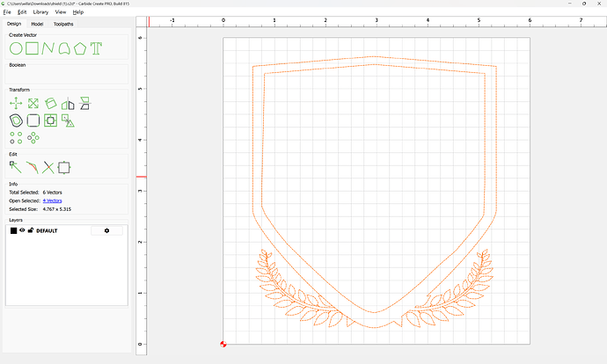
Task: Toggle DEFAULT layer visibility eye
Action: point(22,230)
